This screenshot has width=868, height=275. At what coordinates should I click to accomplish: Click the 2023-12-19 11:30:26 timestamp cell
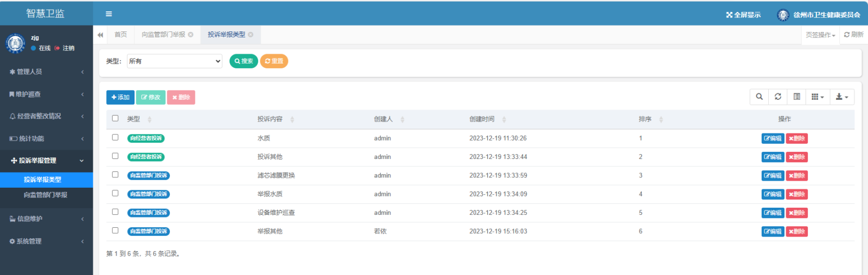point(498,138)
